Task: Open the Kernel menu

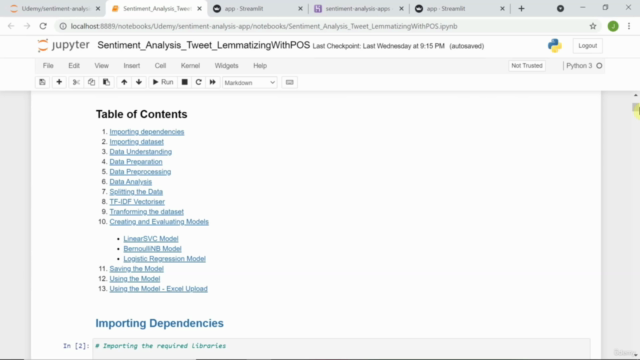Action: 190,66
